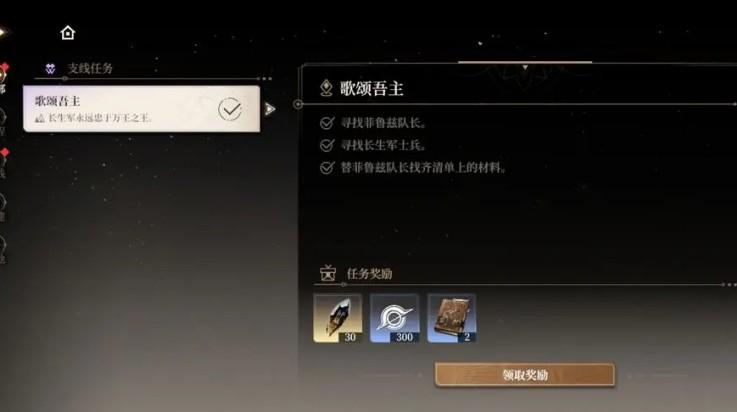737x412 pixels.
Task: Select the top red-dotted left sidebar tab
Action: (3, 78)
